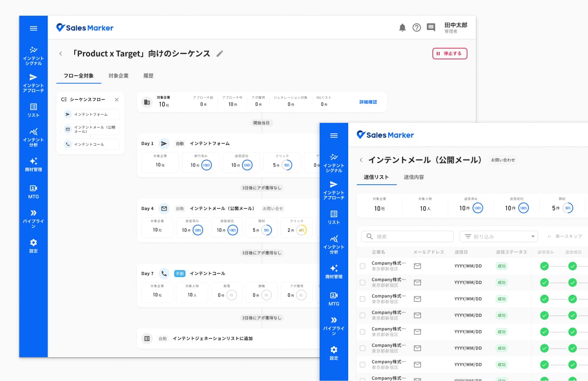588x381 pixels.
Task: Click the 検索 search field
Action: tap(408, 236)
